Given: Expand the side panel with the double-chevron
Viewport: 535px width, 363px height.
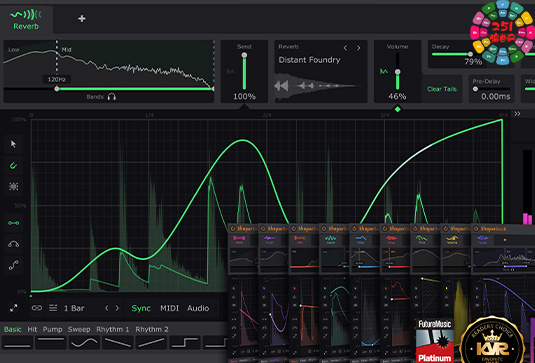Looking at the screenshot, I should pos(517,114).
